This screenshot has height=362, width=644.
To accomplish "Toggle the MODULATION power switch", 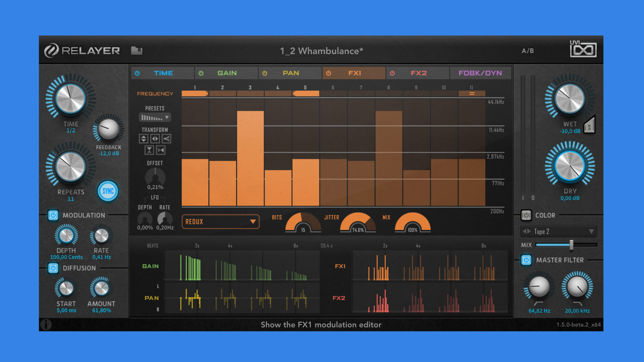I will 53,215.
